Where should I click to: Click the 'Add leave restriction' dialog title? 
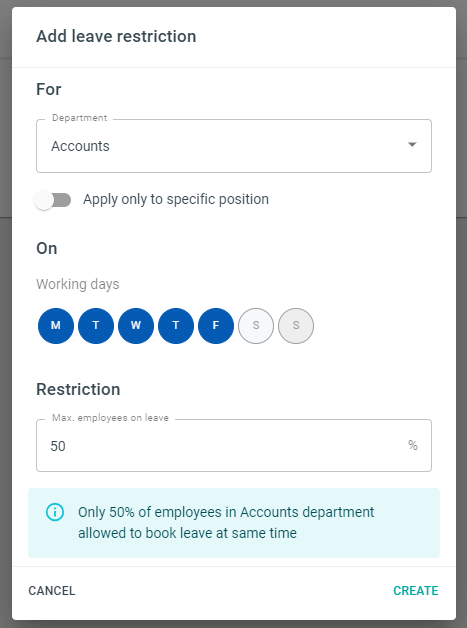pyautogui.click(x=116, y=36)
